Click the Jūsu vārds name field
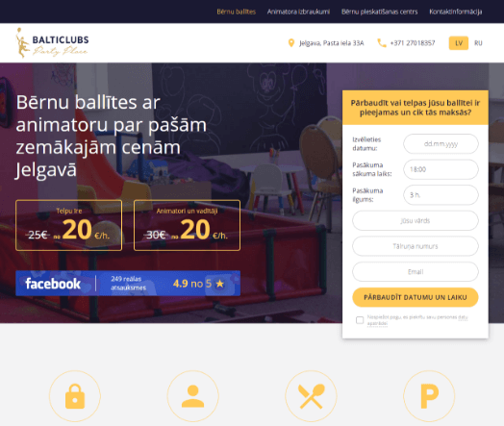 [x=416, y=221]
